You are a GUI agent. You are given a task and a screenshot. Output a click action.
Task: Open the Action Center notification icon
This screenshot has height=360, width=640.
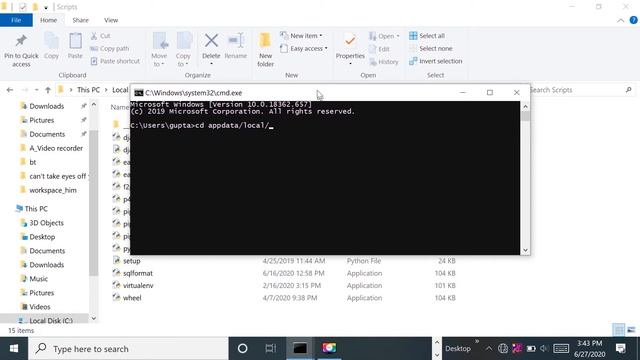621,349
